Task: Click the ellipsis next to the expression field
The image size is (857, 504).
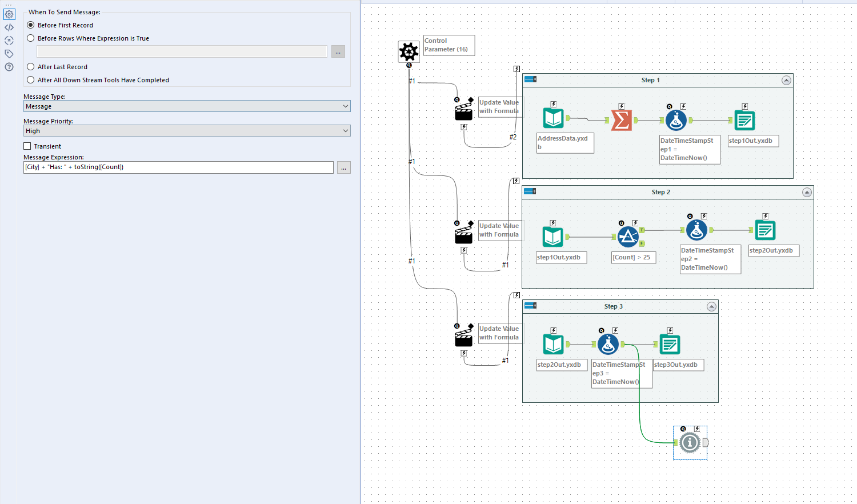Action: point(338,51)
